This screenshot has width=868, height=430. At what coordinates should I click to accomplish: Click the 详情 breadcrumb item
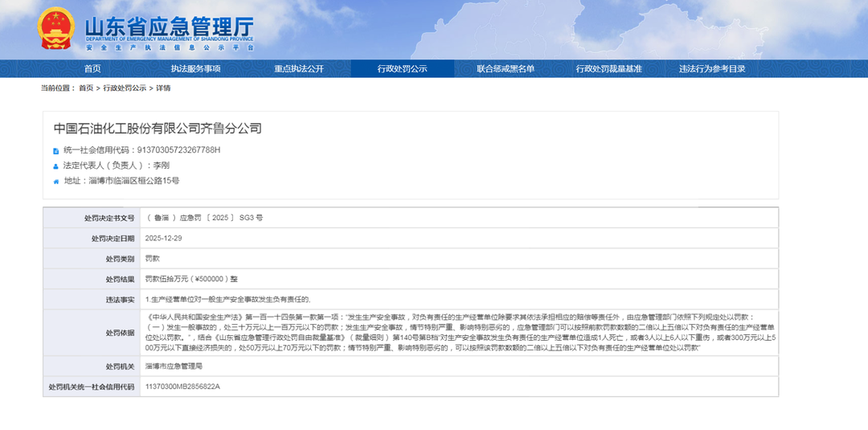pos(163,88)
